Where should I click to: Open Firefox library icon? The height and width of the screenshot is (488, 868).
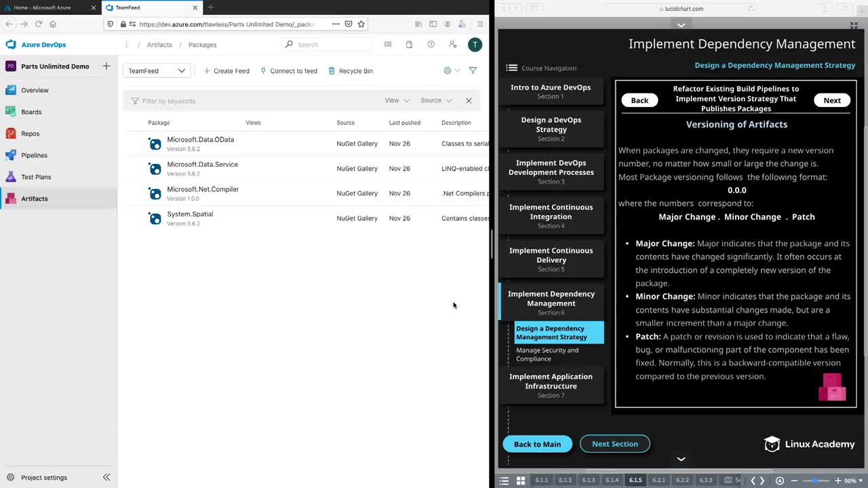click(418, 24)
